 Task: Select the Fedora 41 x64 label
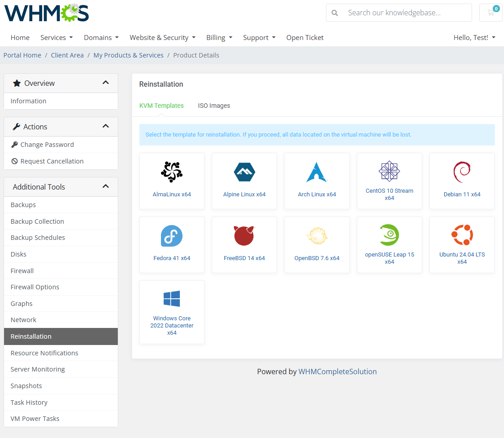point(172,258)
